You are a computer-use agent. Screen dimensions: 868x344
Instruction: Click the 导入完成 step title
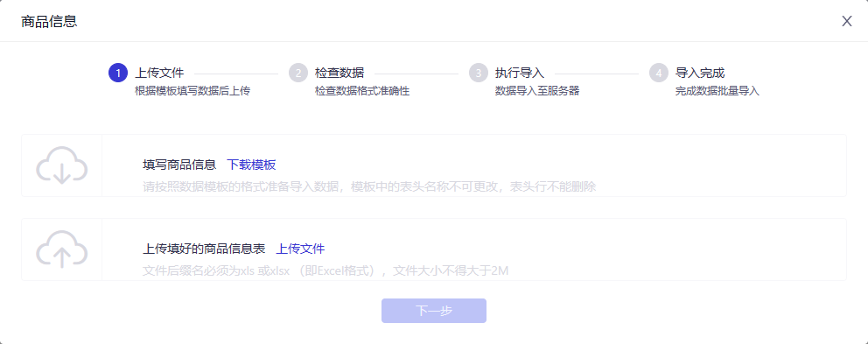(700, 73)
